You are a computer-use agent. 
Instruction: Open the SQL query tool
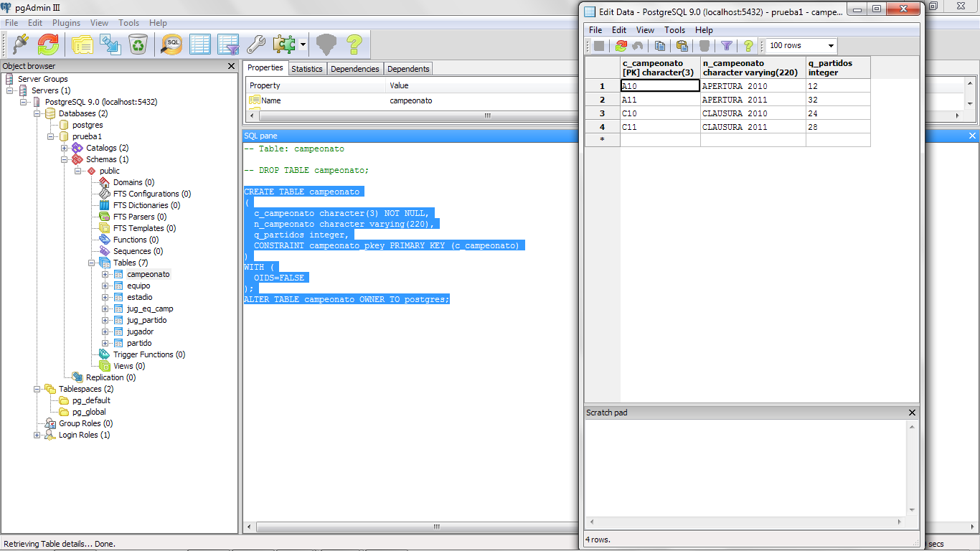pos(172,44)
